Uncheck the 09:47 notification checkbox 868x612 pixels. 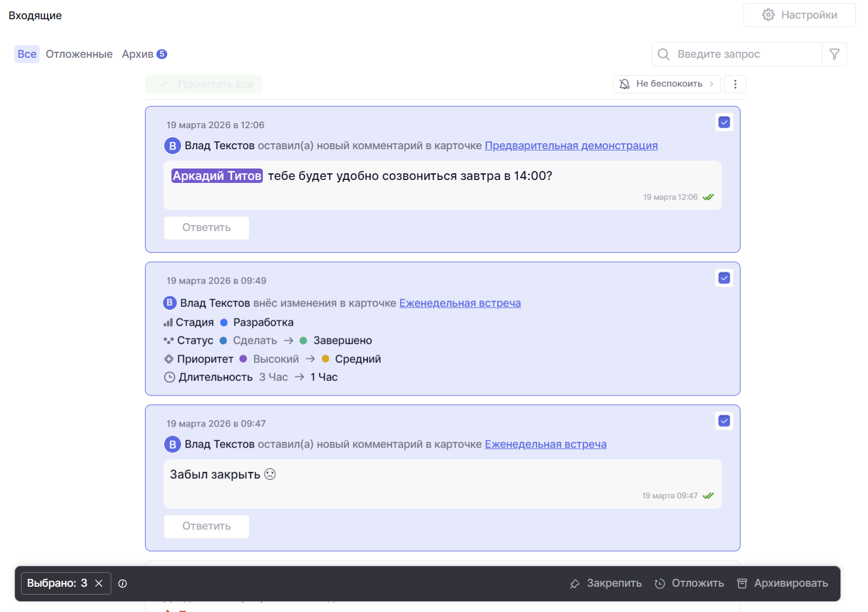(x=724, y=421)
